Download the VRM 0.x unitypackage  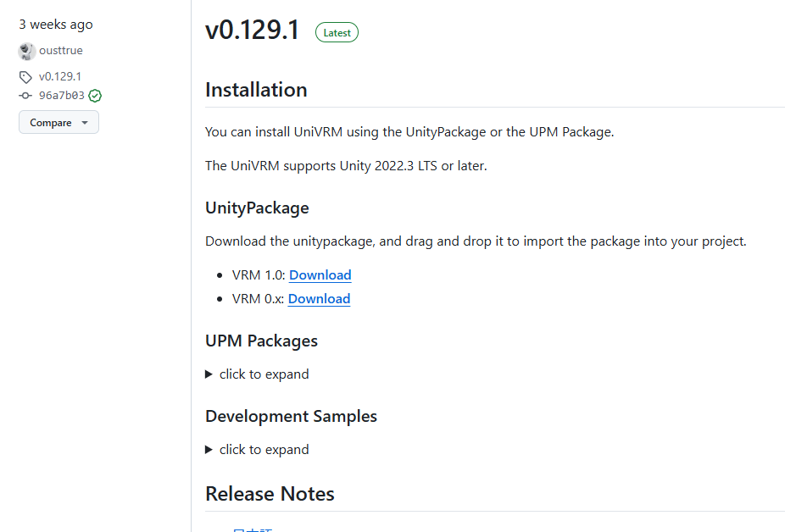319,299
